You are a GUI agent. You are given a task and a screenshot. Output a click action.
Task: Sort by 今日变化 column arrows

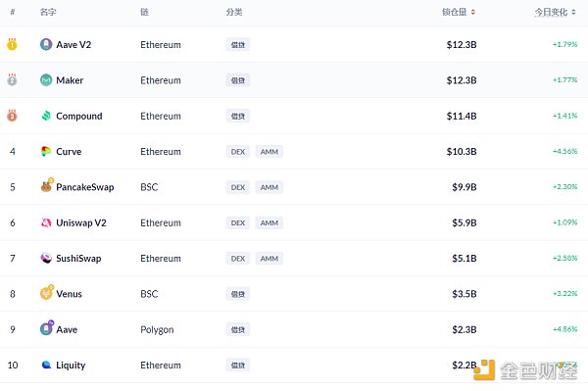pos(573,12)
